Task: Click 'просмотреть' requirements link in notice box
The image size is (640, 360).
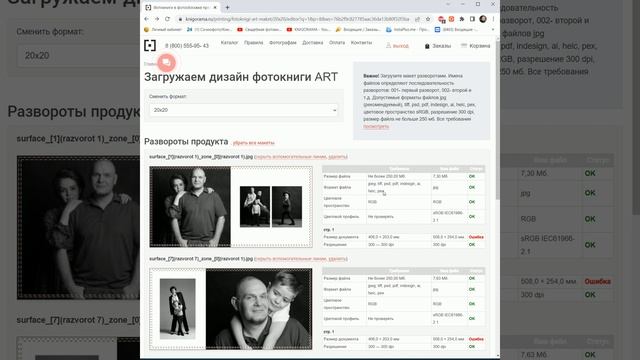Action: 376,126
